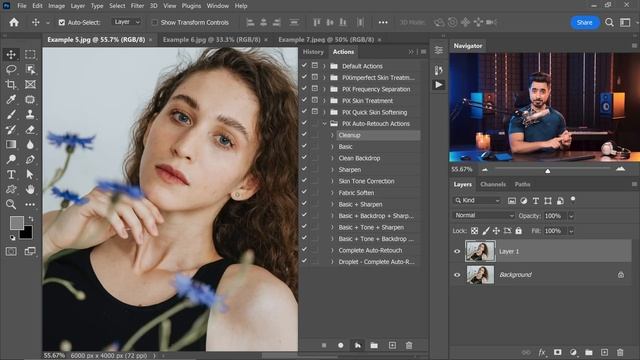Select the Type tool

[x=11, y=175]
